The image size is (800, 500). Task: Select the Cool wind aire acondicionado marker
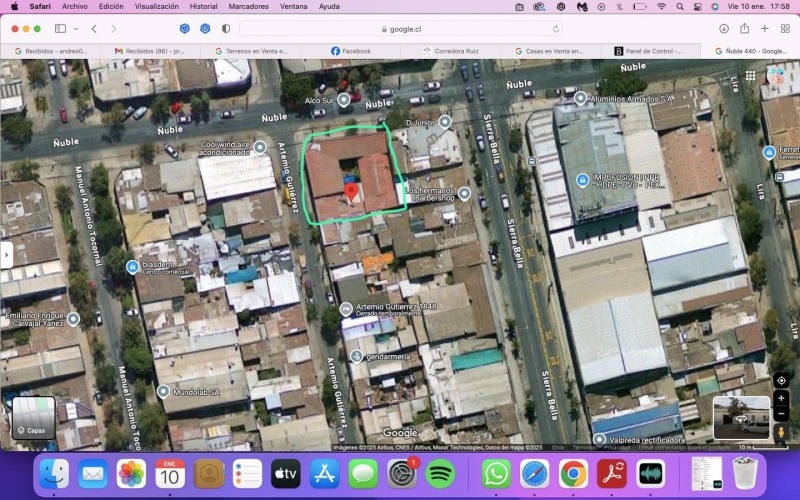pos(260,148)
